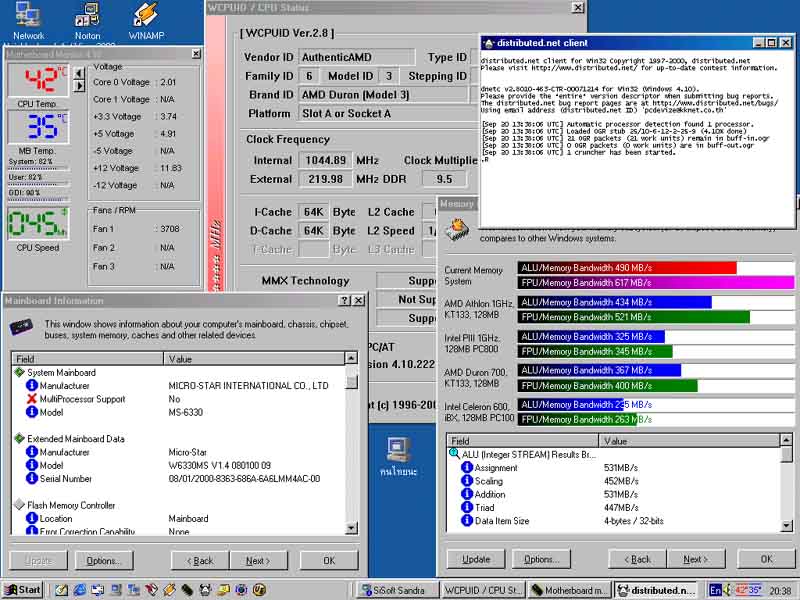Click < Back in Mainboard Information window
The width and height of the screenshot is (800, 600).
pyautogui.click(x=200, y=560)
